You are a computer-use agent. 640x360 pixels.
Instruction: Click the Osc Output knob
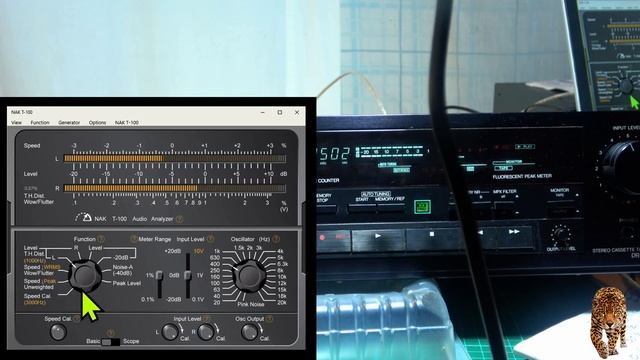pyautogui.click(x=249, y=332)
